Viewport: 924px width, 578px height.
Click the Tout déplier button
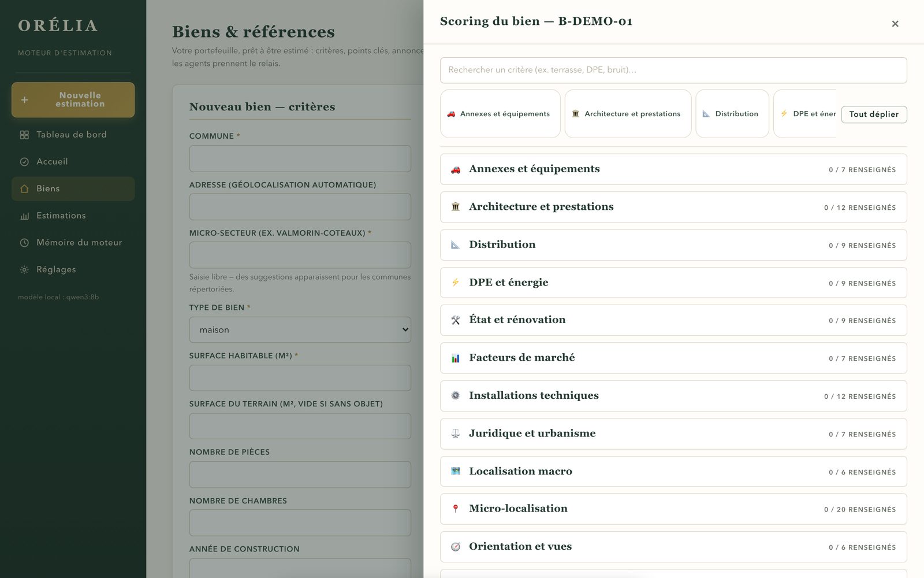coord(874,114)
